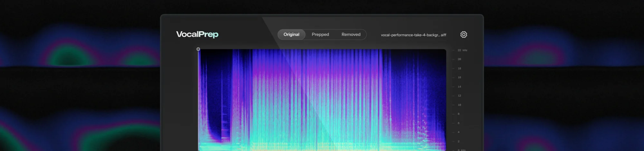The image size is (644, 151).
Task: Click the 14 frequency axis label
Action: 459,87
